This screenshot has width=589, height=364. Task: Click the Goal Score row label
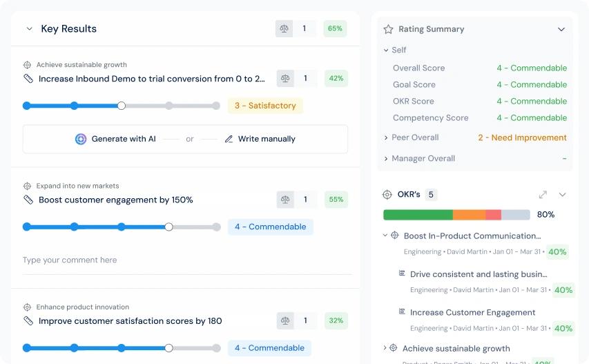tap(414, 84)
